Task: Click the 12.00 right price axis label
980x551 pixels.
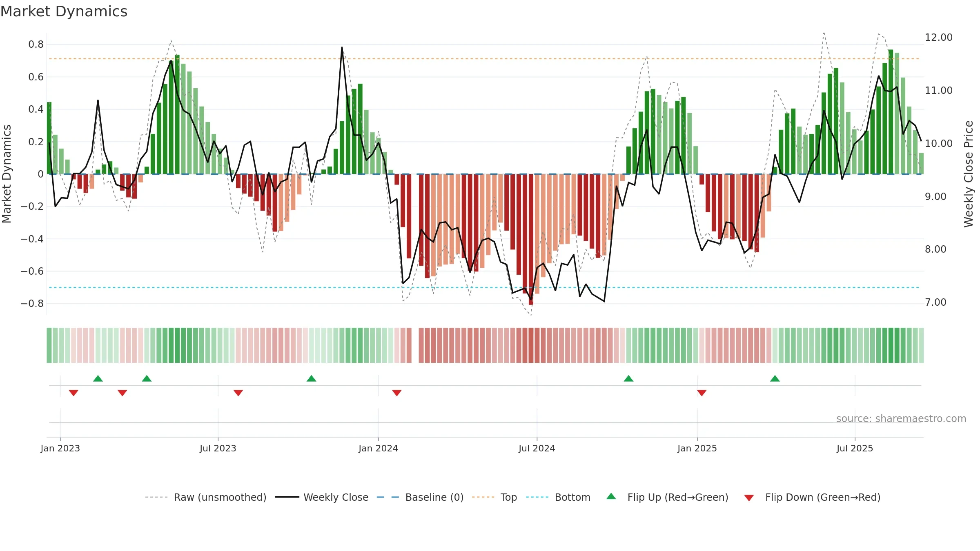Action: [939, 38]
